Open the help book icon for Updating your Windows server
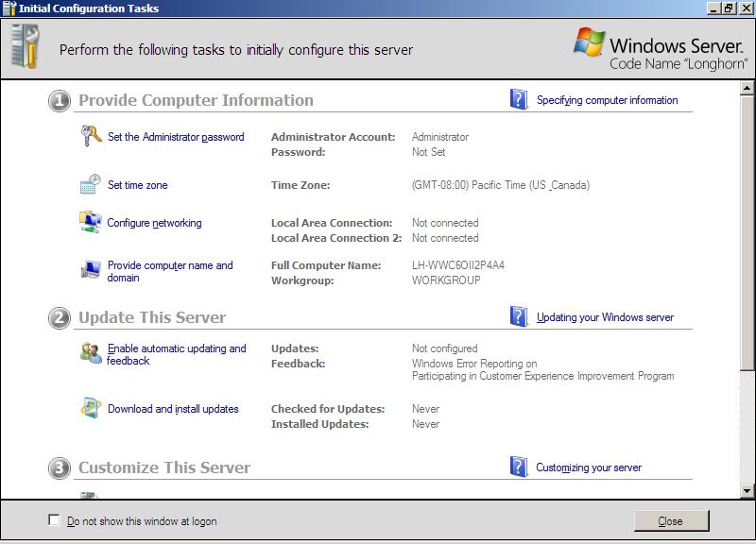The image size is (756, 544). click(519, 316)
